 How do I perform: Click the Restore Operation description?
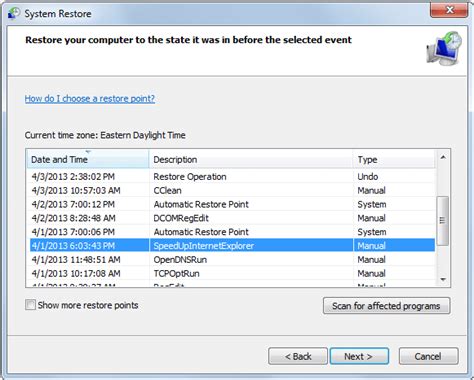point(190,177)
